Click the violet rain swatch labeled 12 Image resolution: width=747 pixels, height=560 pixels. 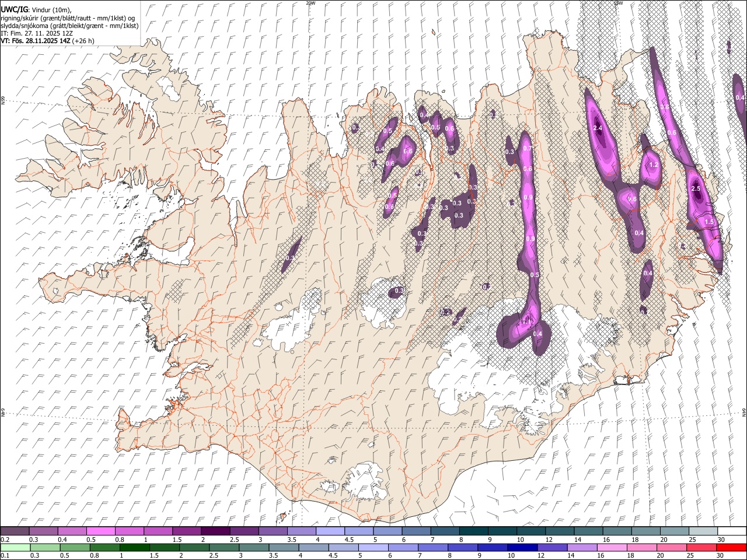point(551,547)
